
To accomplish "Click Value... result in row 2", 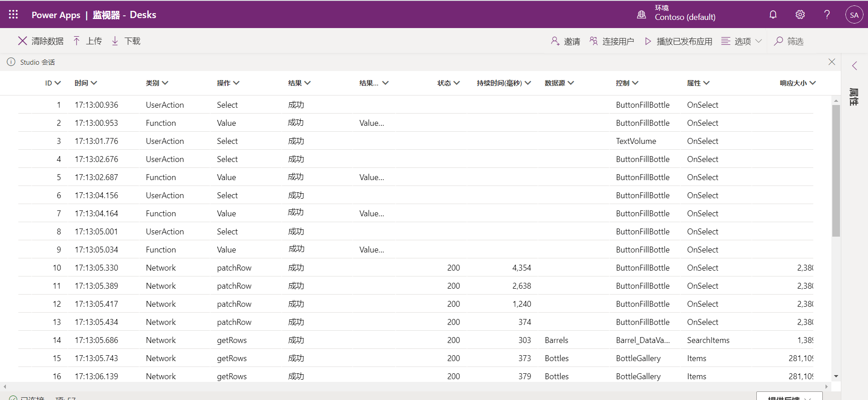I will pyautogui.click(x=372, y=123).
